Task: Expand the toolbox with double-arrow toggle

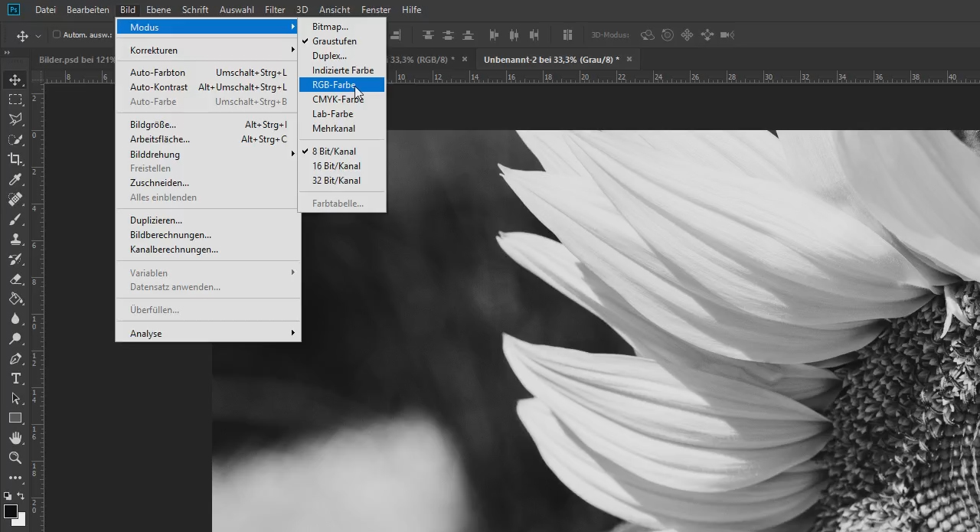Action: pos(7,53)
